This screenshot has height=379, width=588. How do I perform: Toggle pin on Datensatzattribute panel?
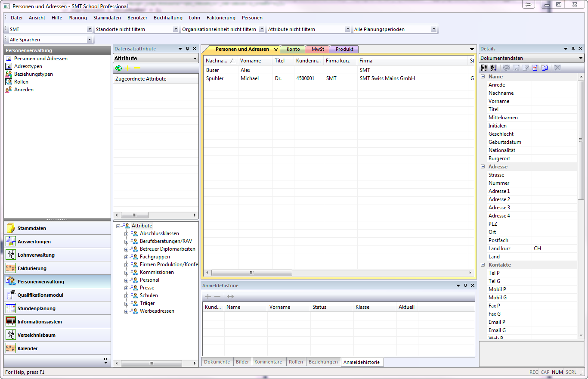click(187, 49)
